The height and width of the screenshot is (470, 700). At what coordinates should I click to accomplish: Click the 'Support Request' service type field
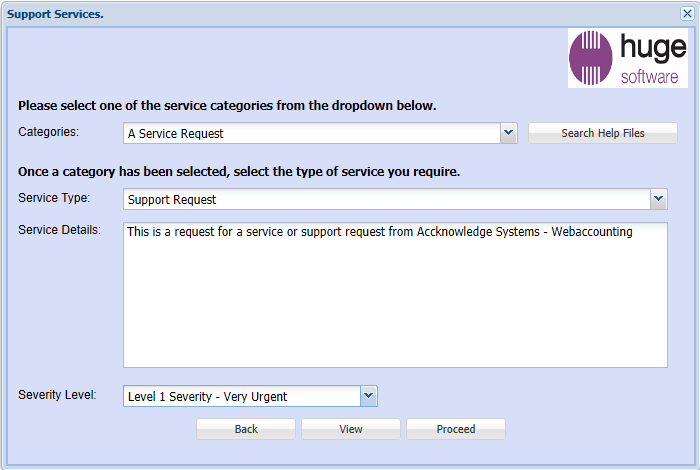coord(386,199)
